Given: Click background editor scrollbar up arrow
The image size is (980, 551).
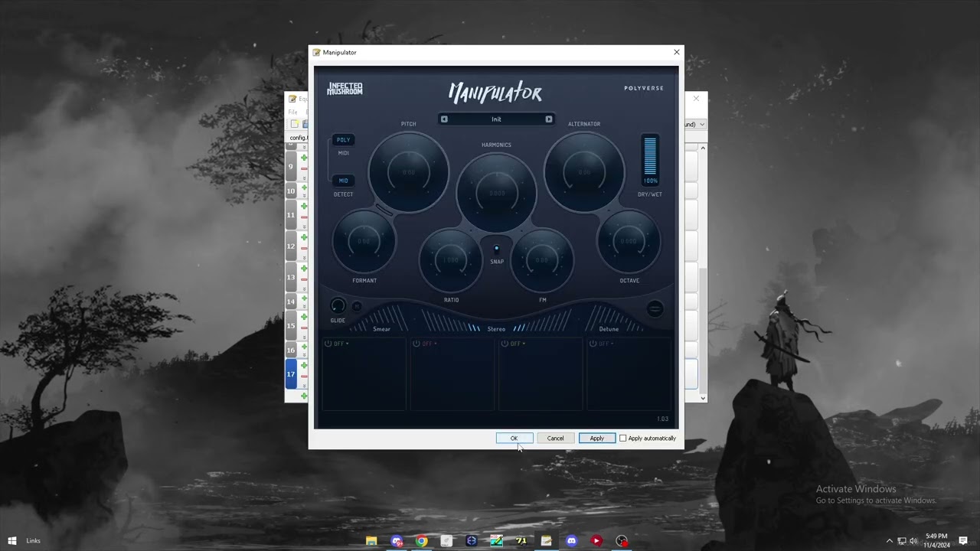Looking at the screenshot, I should point(703,148).
